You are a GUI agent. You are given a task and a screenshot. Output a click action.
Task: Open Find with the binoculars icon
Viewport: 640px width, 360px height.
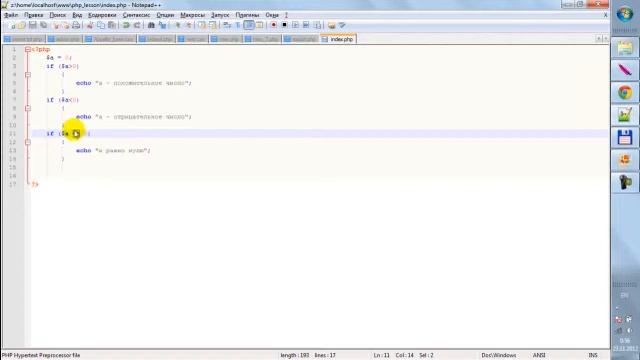[151, 25]
